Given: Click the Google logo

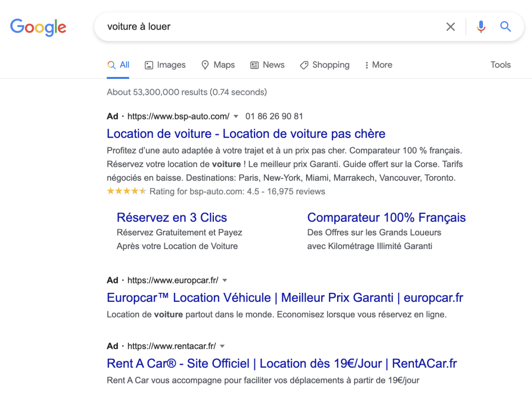Looking at the screenshot, I should tap(37, 27).
